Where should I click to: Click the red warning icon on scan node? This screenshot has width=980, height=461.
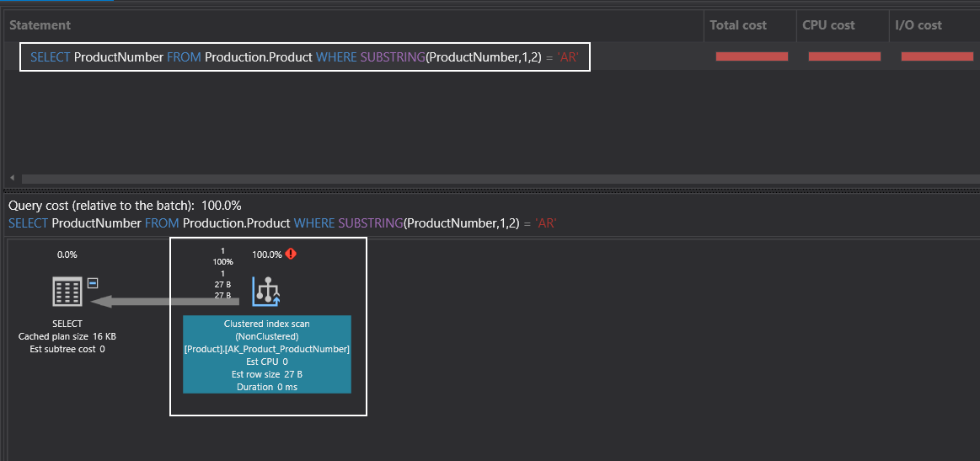click(x=292, y=254)
